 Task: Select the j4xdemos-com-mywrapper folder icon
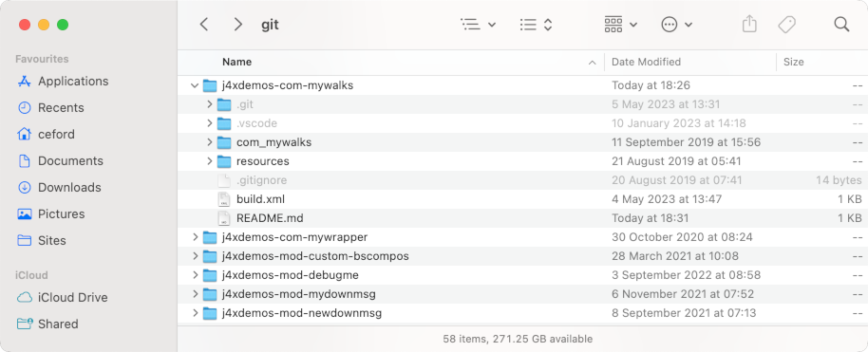coord(209,237)
